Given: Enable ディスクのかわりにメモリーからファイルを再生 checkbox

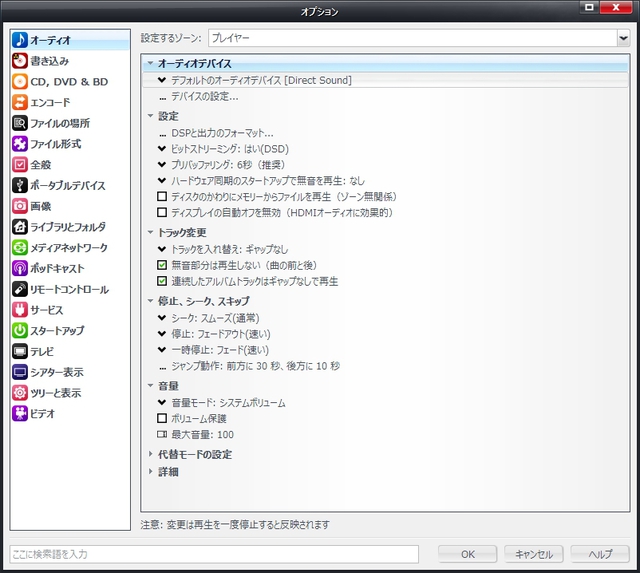Looking at the screenshot, I should pyautogui.click(x=162, y=196).
